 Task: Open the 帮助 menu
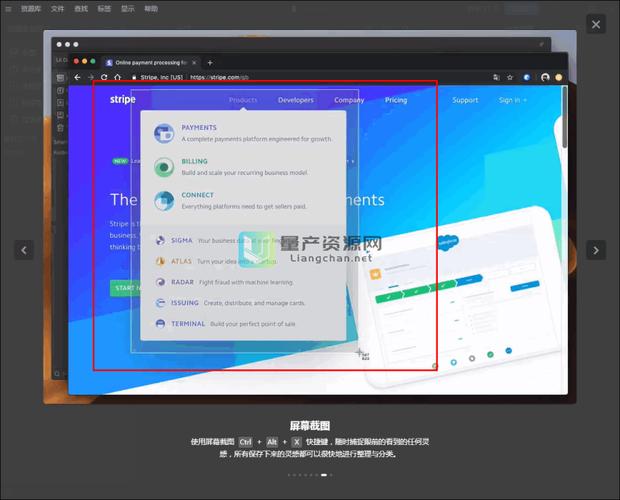pyautogui.click(x=151, y=9)
